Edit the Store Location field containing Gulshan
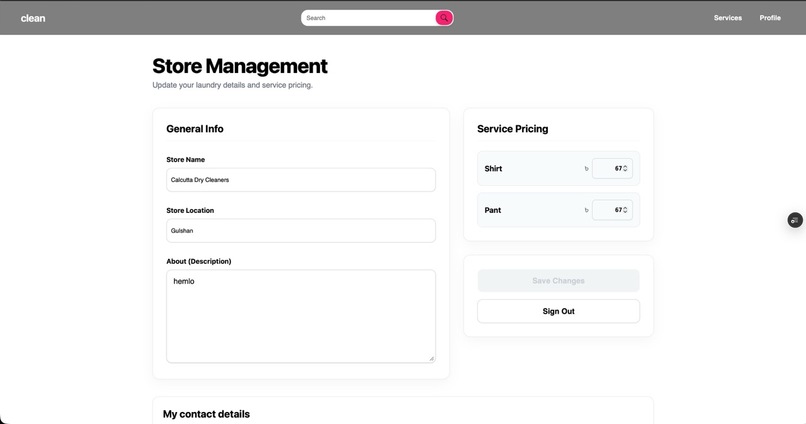 pos(301,231)
